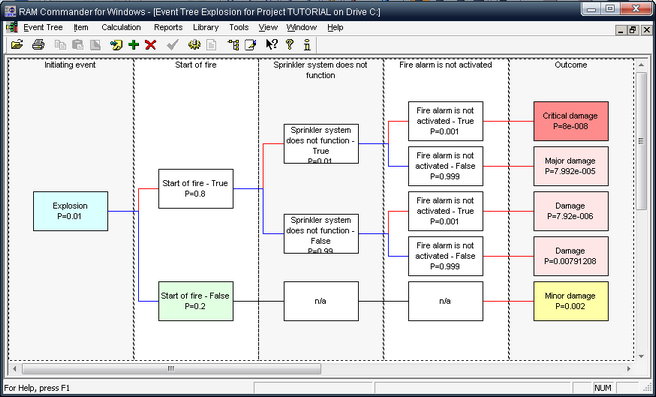The height and width of the screenshot is (397, 656).
Task: Click the vertical scrollbar up arrow
Action: tap(641, 65)
